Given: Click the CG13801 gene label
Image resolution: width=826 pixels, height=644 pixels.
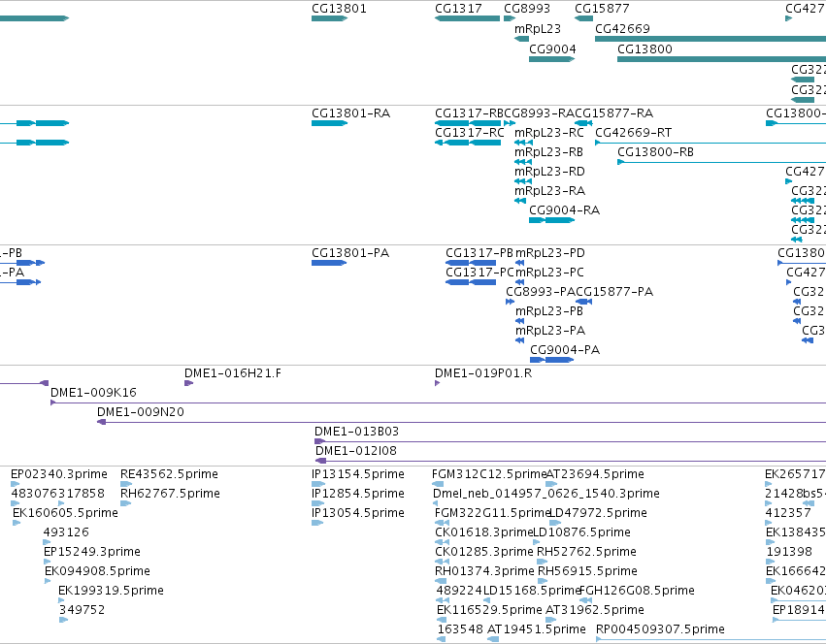Looking at the screenshot, I should click(339, 9).
